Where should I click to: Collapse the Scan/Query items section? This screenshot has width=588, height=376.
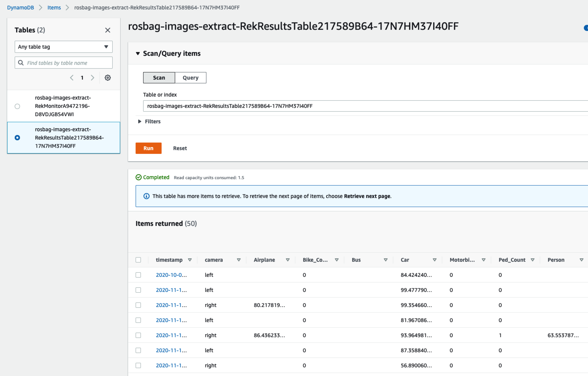pyautogui.click(x=138, y=53)
